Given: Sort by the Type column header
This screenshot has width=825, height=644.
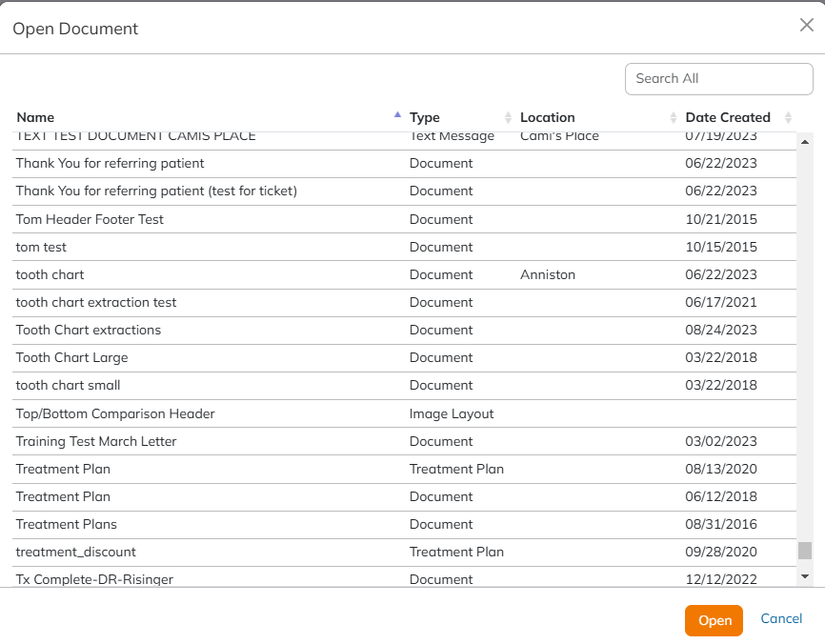Looking at the screenshot, I should [x=425, y=117].
